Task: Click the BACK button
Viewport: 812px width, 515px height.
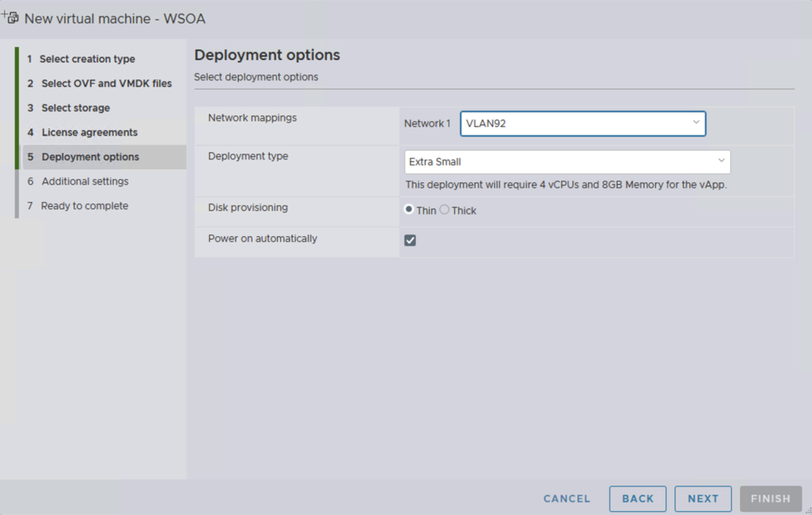Action: pos(638,498)
